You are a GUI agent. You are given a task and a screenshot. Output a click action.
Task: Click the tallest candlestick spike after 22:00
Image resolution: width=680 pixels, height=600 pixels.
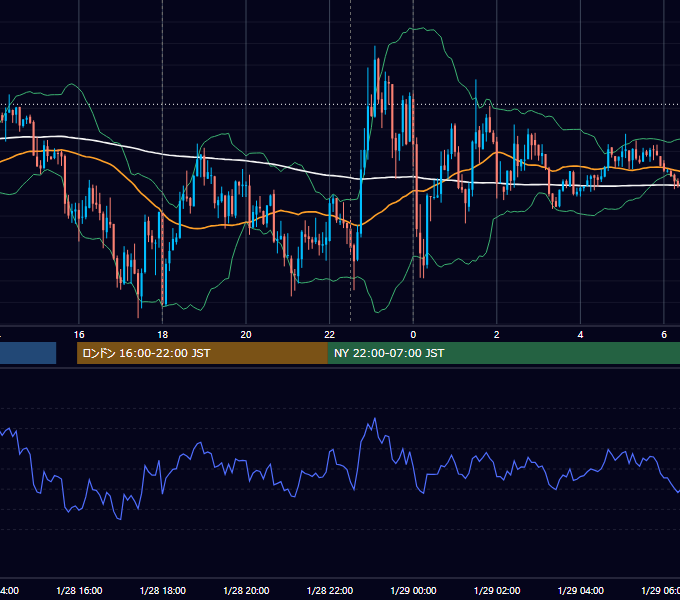click(x=375, y=80)
